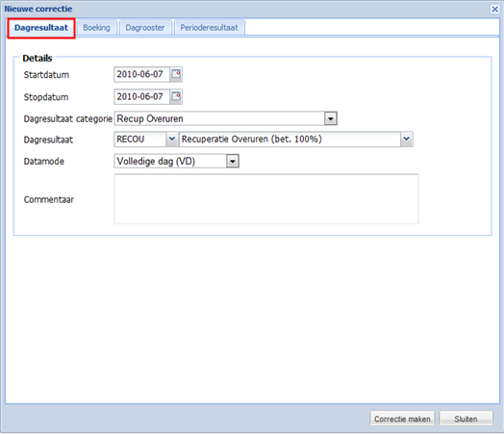Click the Dagresultaat categorie label
The image size is (504, 434).
(x=68, y=119)
